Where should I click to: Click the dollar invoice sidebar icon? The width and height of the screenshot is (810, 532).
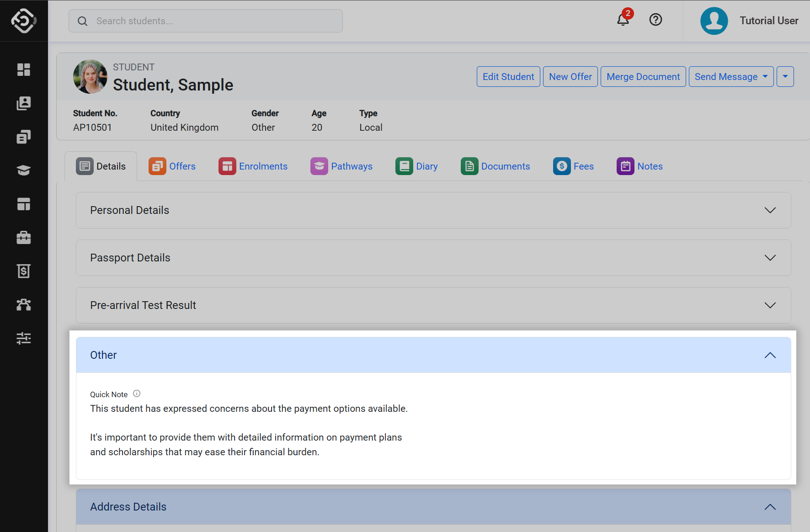pyautogui.click(x=24, y=271)
